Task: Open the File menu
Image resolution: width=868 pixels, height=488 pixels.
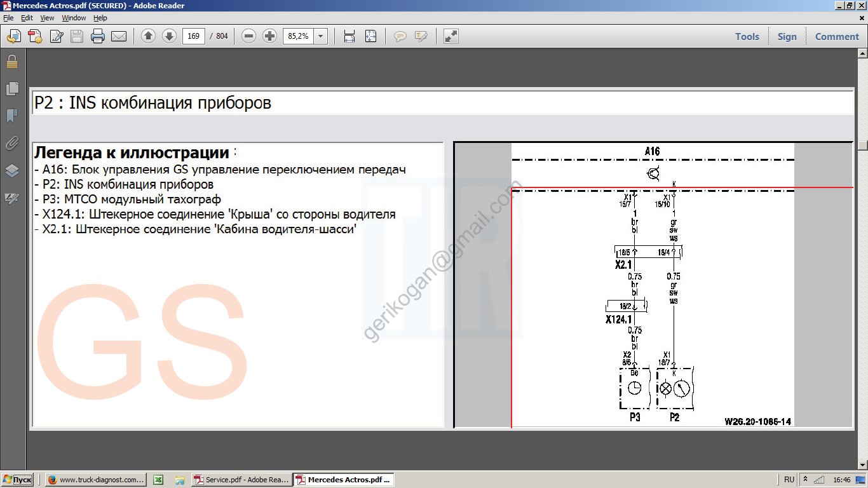Action: pyautogui.click(x=8, y=18)
